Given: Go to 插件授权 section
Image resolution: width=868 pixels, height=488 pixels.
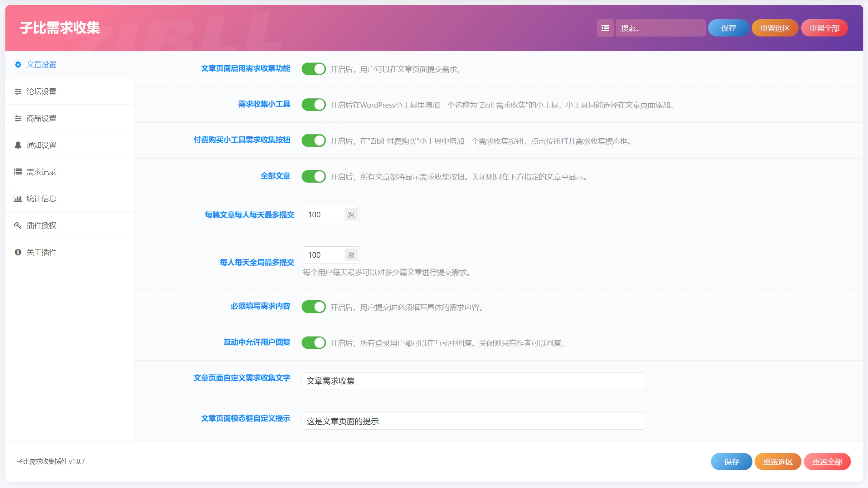Looking at the screenshot, I should (x=70, y=225).
